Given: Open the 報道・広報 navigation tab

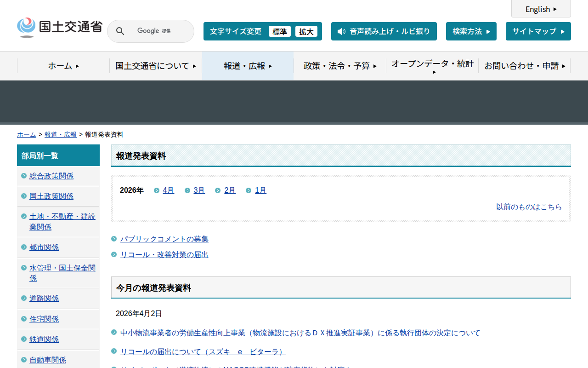Looking at the screenshot, I should pos(248,66).
